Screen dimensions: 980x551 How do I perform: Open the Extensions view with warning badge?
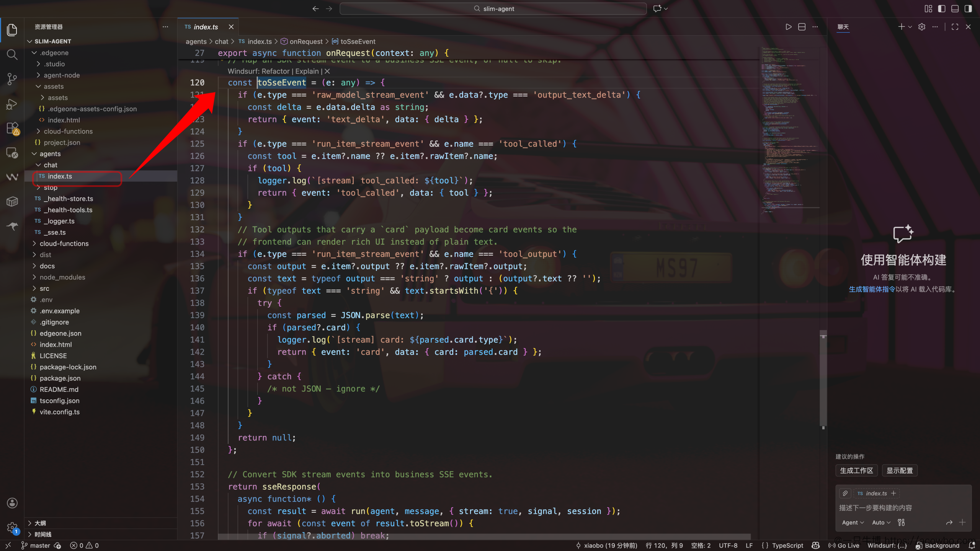pos(12,129)
